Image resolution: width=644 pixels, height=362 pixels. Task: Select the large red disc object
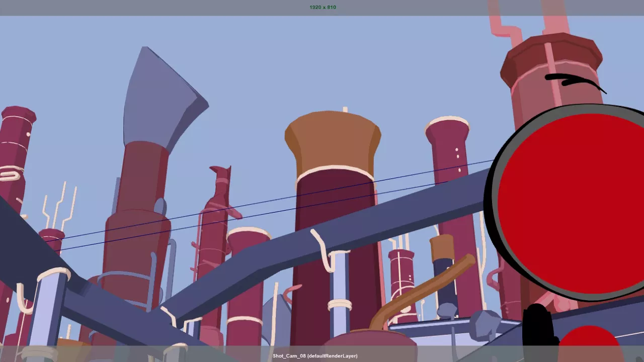[571, 204]
